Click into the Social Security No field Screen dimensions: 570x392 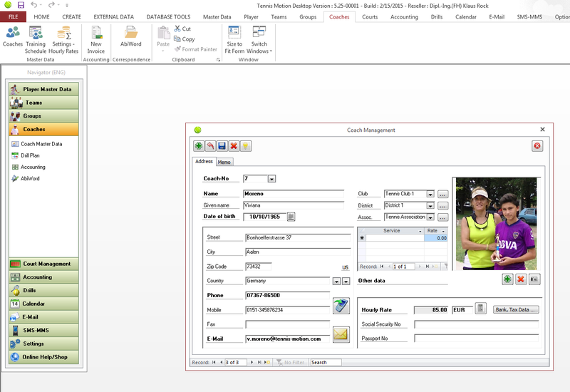point(477,324)
